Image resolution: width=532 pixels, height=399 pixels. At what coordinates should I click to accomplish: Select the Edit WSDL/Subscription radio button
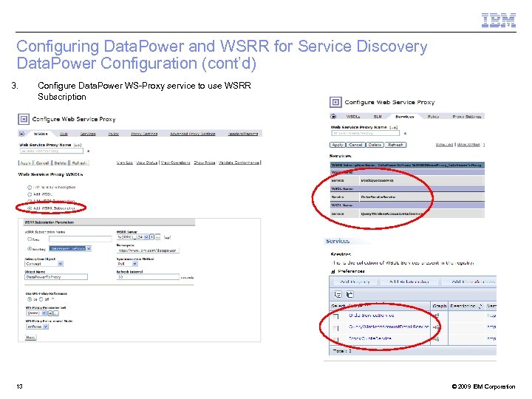click(x=30, y=187)
